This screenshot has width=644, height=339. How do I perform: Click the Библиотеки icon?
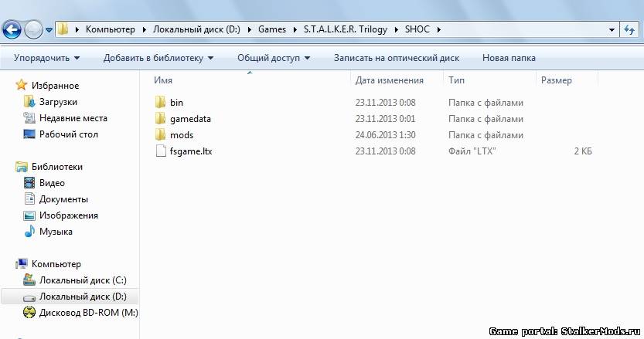pos(22,167)
